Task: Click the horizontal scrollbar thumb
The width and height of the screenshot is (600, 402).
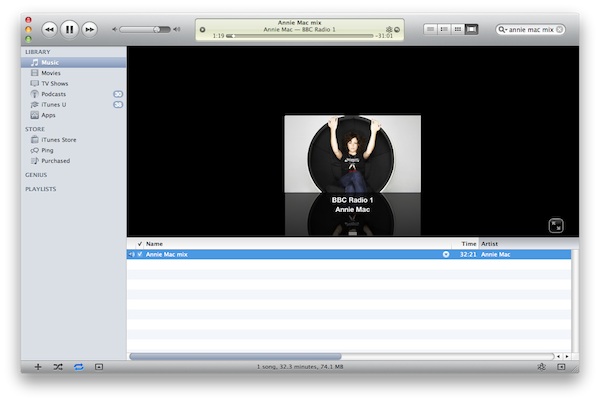Action: tap(235, 356)
